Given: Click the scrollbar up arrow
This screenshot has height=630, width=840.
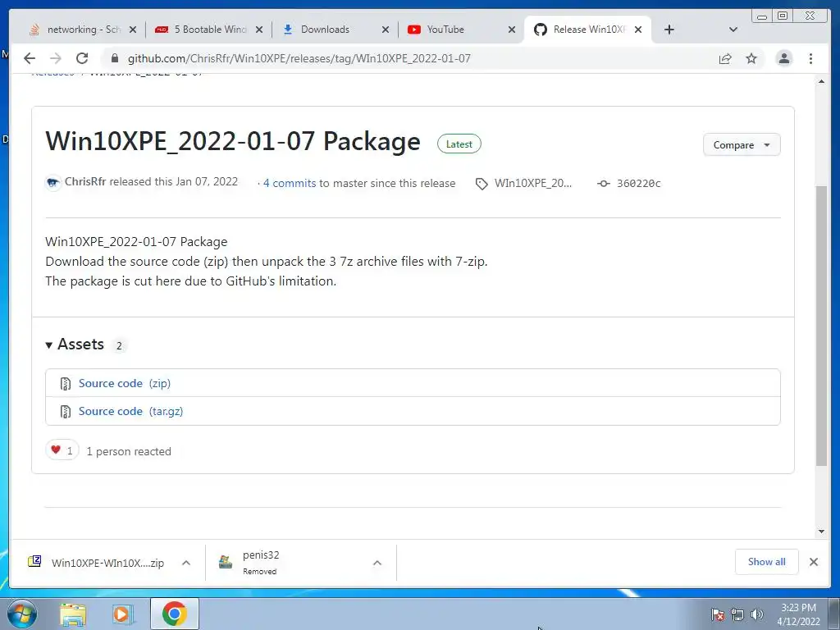Looking at the screenshot, I should [821, 81].
